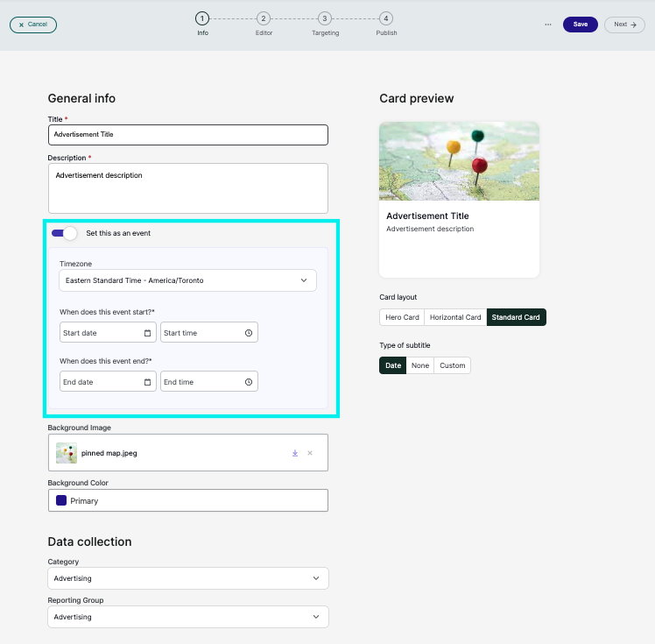Expand the Reporting Group dropdown

coord(188,617)
